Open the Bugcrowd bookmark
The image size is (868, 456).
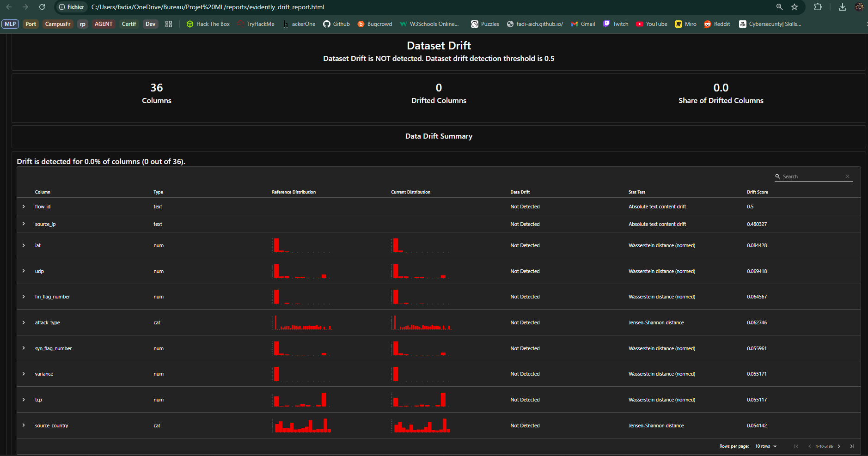(x=374, y=24)
